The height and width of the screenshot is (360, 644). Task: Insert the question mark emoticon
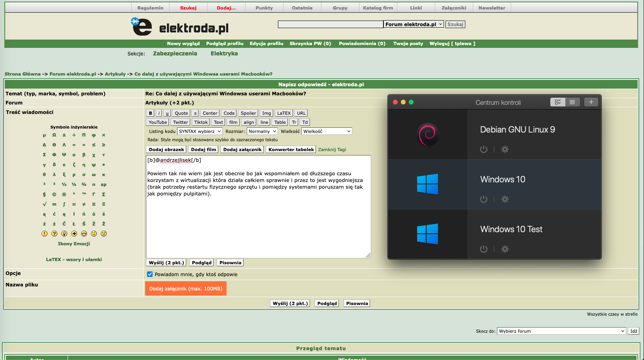click(54, 234)
